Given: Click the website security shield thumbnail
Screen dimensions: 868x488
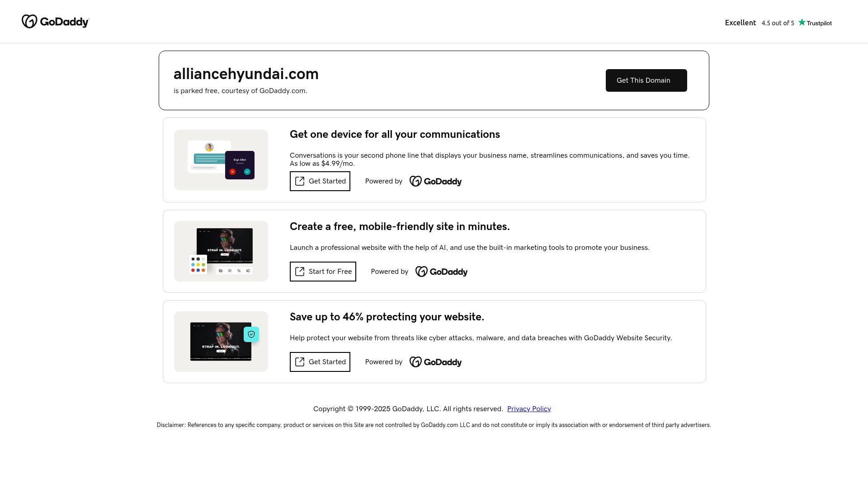Looking at the screenshot, I should [221, 342].
